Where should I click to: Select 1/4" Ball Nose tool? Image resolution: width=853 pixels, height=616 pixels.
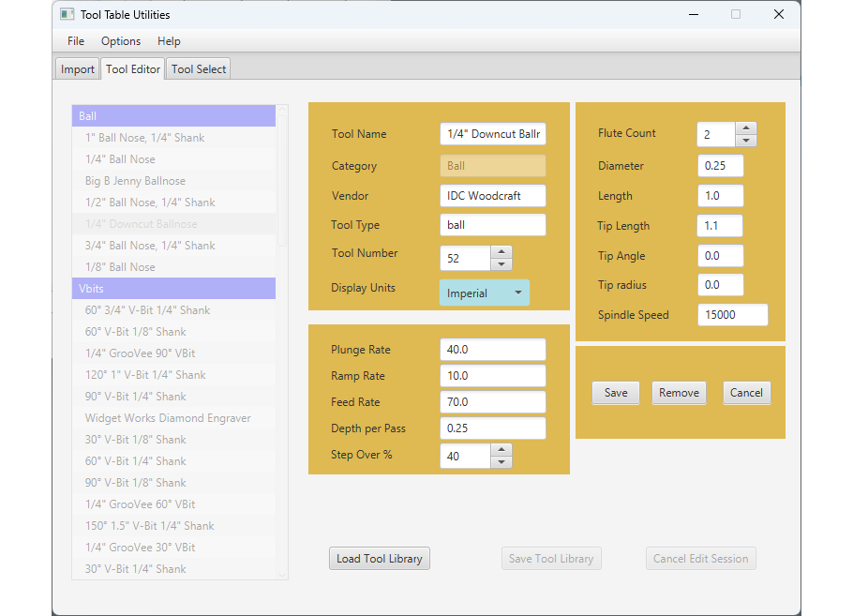(173, 158)
